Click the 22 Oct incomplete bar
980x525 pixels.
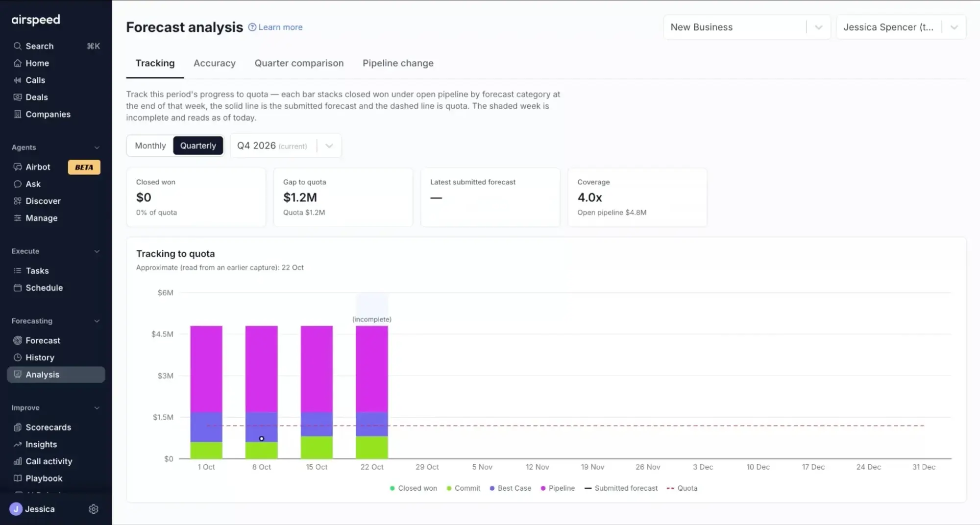(372, 392)
